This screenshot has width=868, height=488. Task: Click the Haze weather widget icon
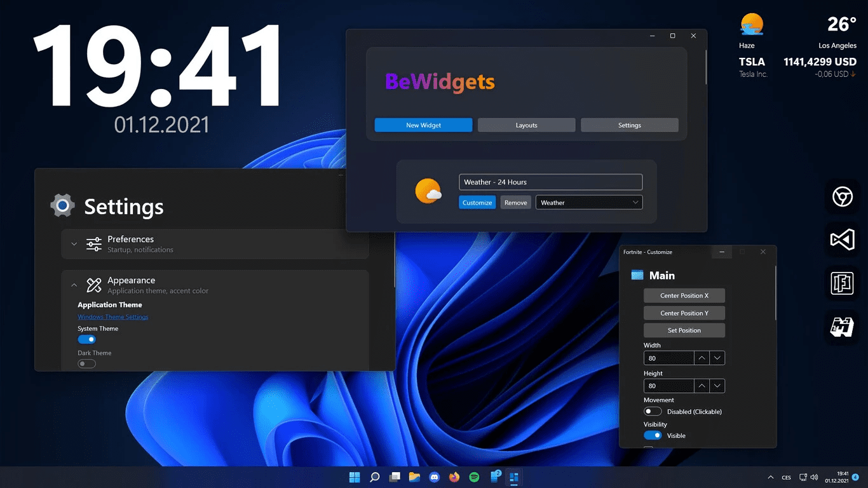click(x=752, y=24)
